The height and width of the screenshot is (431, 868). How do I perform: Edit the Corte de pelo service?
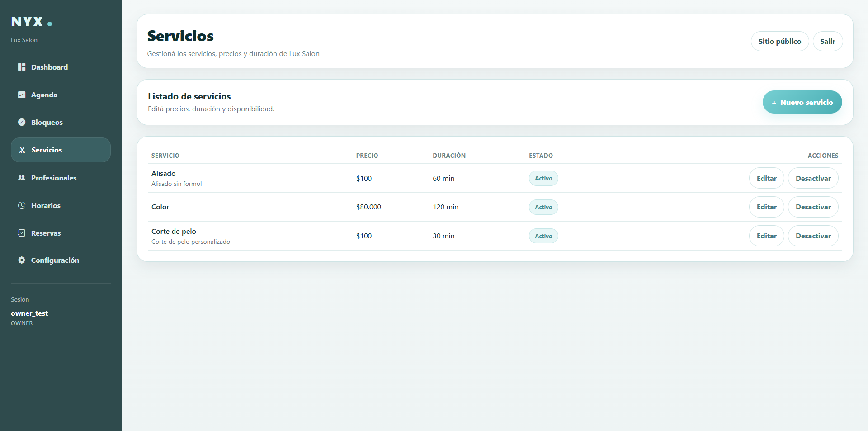[x=766, y=236]
